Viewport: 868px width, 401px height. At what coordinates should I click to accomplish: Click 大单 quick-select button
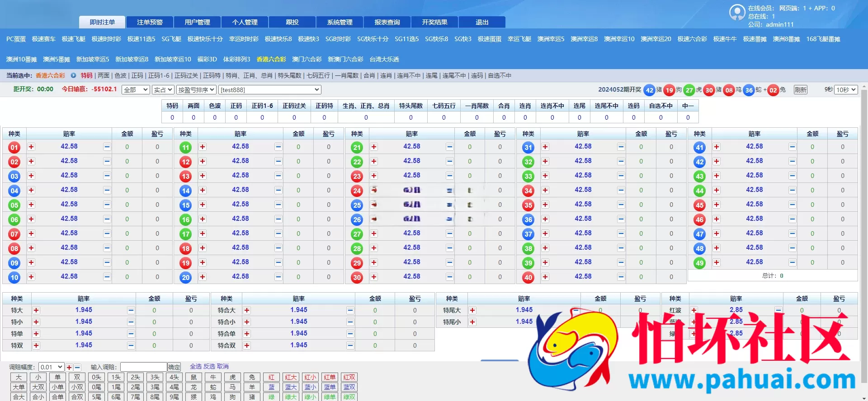19,387
